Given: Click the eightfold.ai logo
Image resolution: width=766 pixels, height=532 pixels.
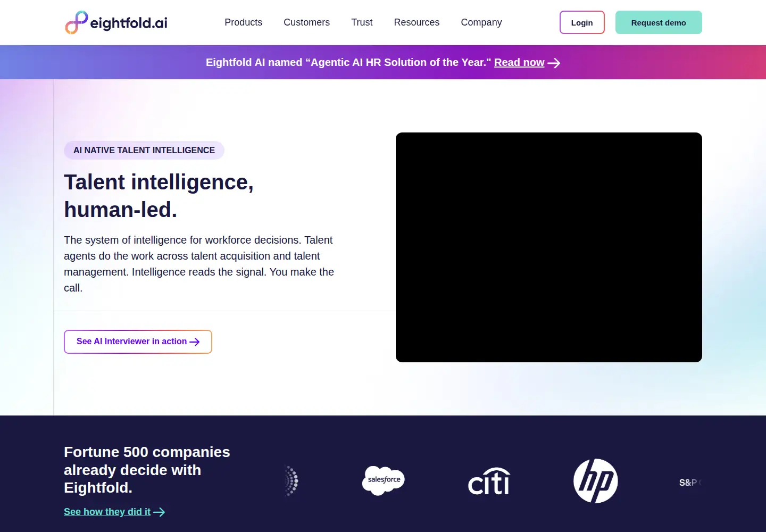Looking at the screenshot, I should pyautogui.click(x=116, y=22).
